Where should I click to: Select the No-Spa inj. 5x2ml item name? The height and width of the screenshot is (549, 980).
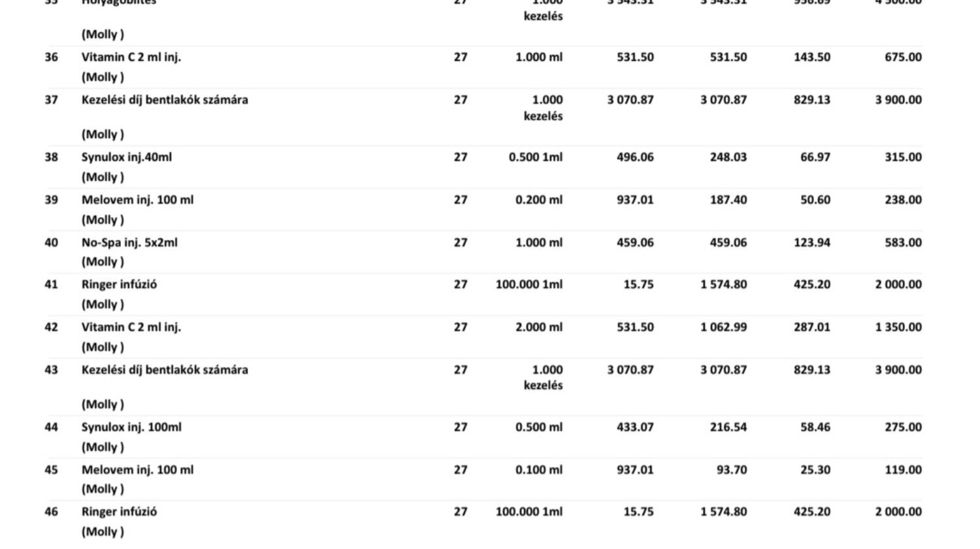click(x=129, y=242)
